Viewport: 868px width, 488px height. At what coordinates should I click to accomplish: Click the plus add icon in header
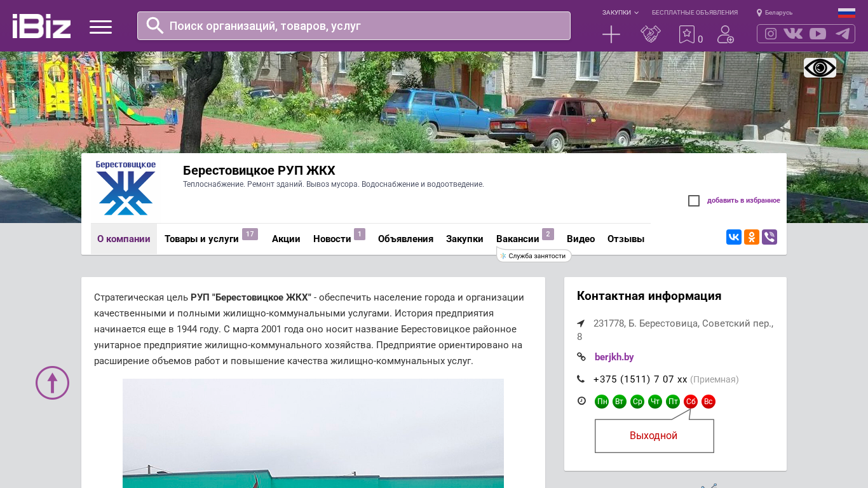point(611,34)
